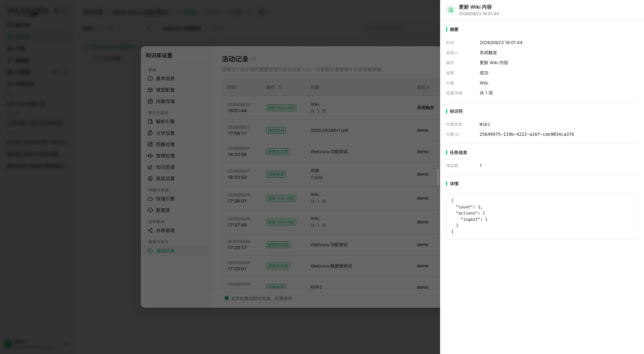Click the activity table vertical scrollbar
644x354 pixels.
pos(438,177)
